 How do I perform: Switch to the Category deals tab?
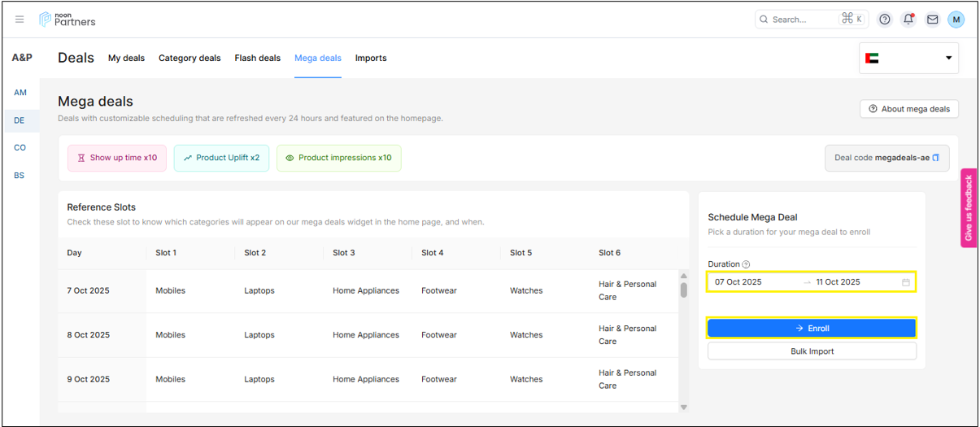[x=189, y=59]
